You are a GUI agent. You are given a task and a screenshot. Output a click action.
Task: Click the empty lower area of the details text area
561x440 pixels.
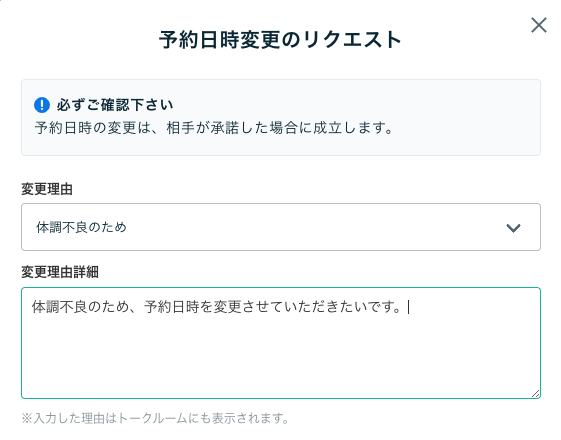click(281, 358)
